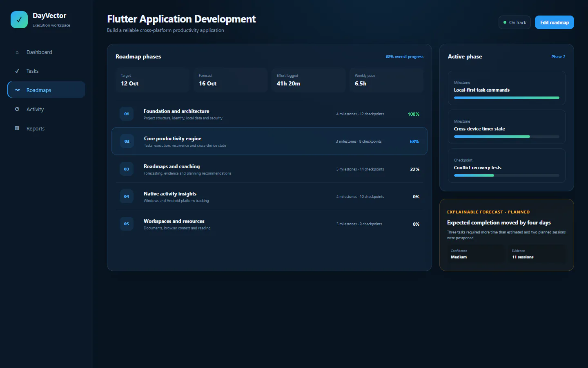
Task: Open the Dashboard page
Action: click(46, 52)
